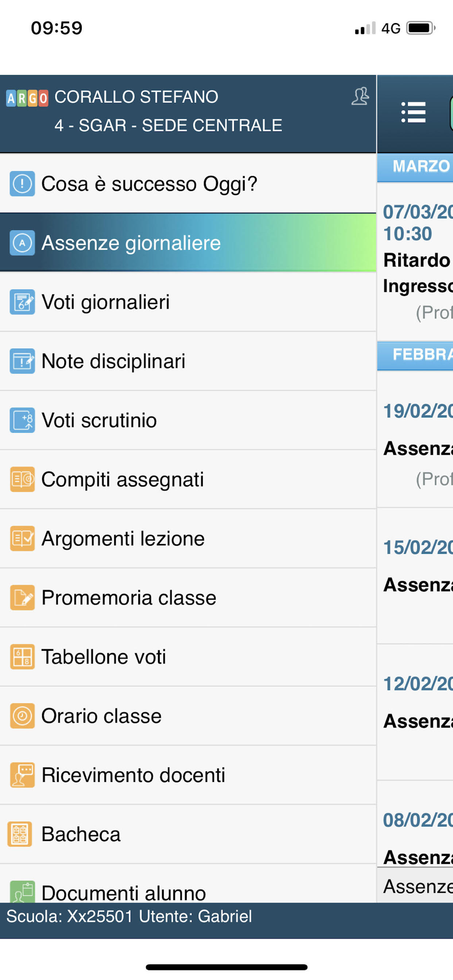Tap the student name CORALLO STEFANO
This screenshot has height=980, width=453.
click(136, 97)
